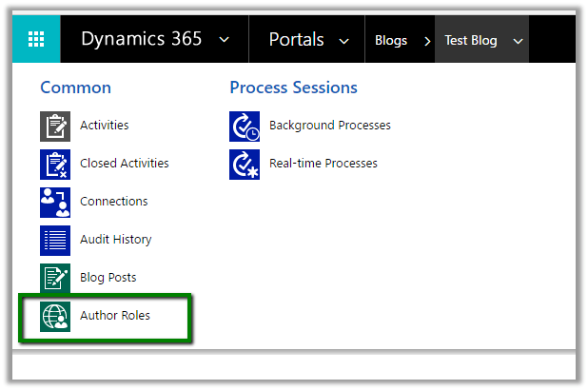Open the Background Processes text link
588x390 pixels.
click(x=329, y=126)
